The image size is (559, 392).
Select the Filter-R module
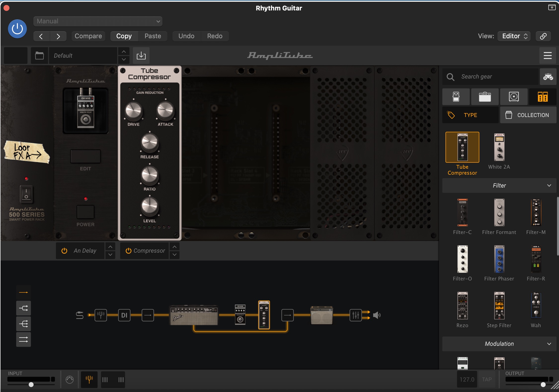point(536,259)
